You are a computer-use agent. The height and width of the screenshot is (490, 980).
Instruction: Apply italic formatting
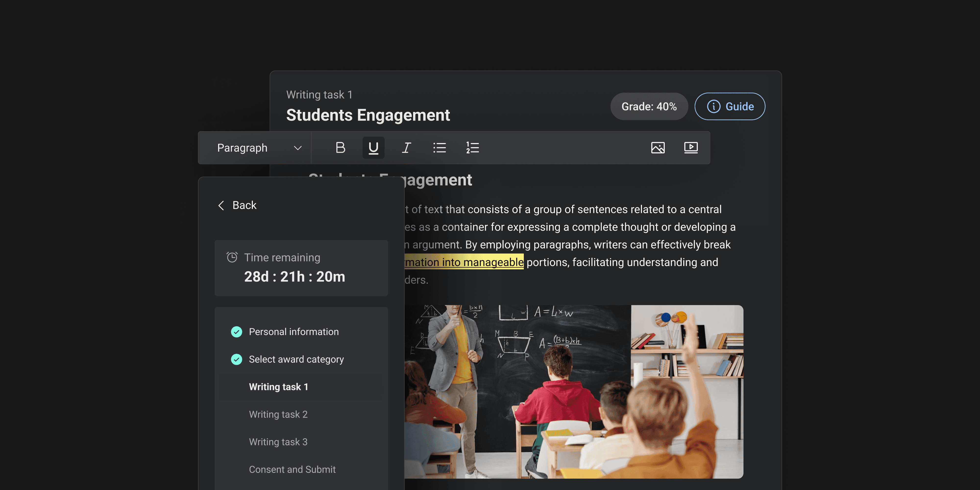tap(406, 147)
